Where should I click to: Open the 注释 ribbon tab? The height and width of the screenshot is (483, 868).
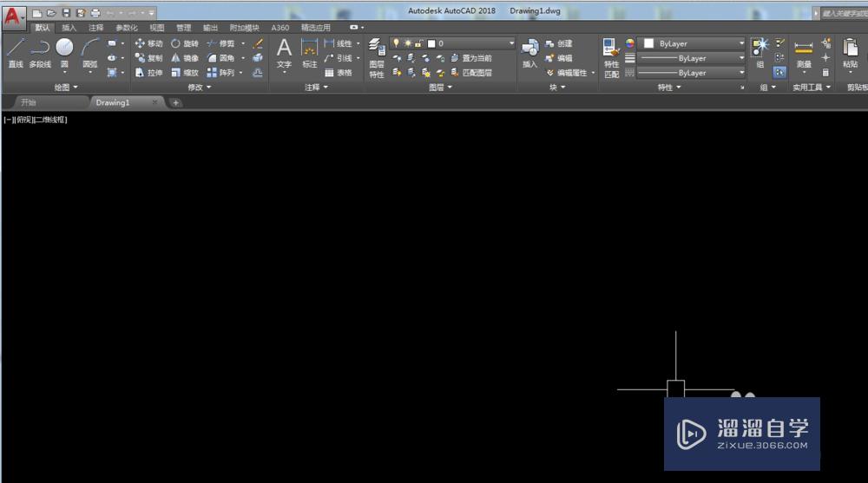[x=95, y=28]
